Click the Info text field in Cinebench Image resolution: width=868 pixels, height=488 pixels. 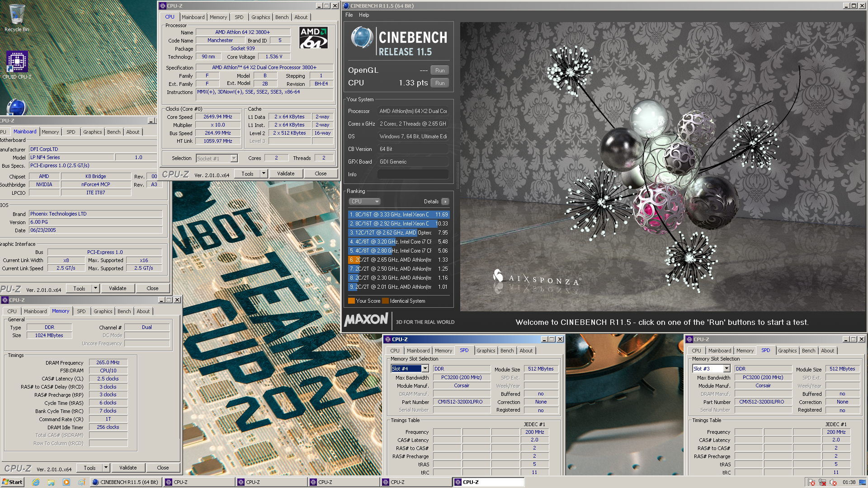(413, 174)
